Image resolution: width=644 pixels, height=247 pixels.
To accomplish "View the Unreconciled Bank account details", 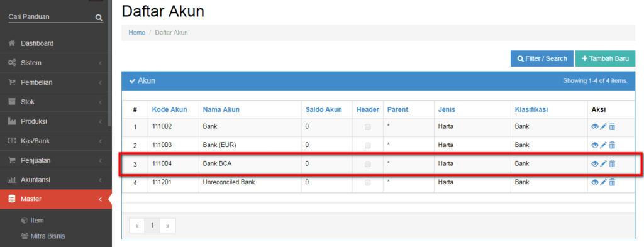I will click(x=595, y=182).
